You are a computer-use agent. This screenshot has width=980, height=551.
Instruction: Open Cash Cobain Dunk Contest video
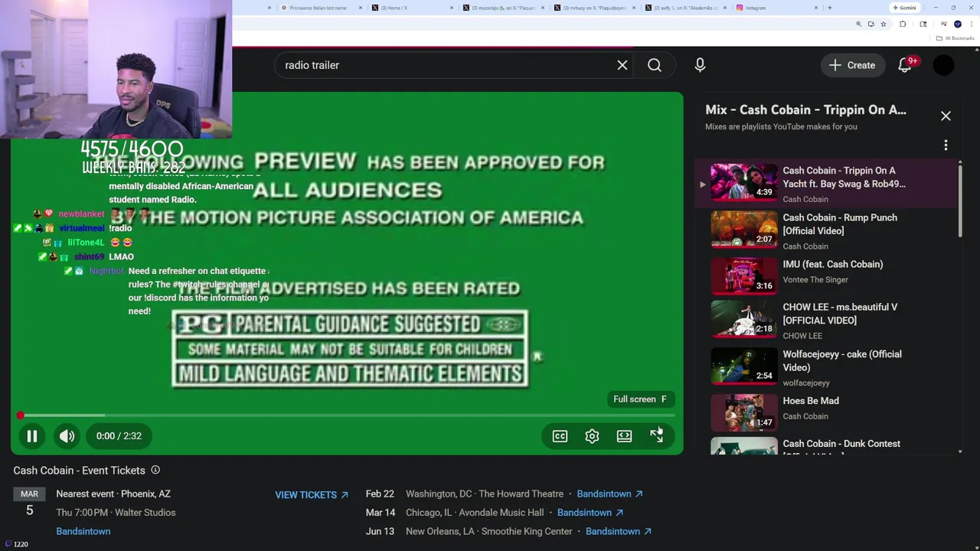[x=827, y=445]
